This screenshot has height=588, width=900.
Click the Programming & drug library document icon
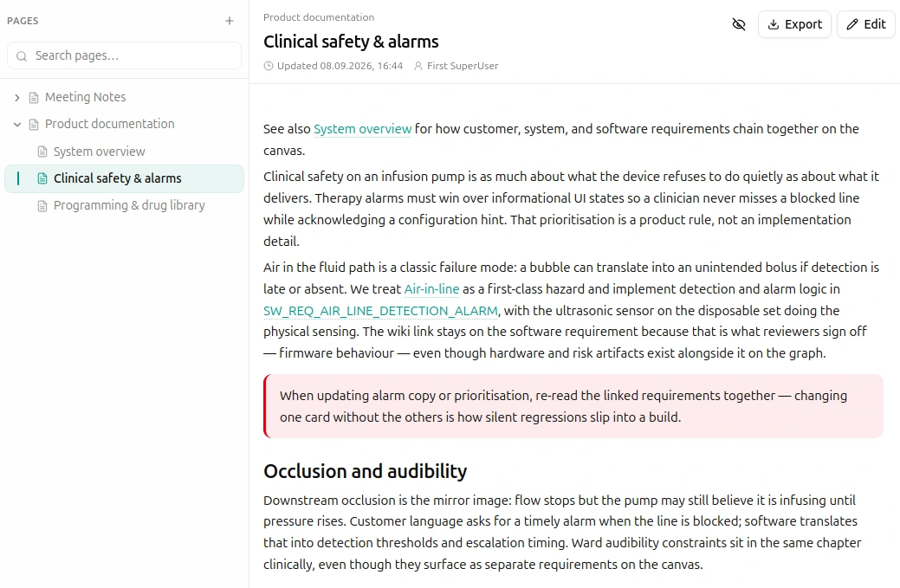tap(42, 205)
